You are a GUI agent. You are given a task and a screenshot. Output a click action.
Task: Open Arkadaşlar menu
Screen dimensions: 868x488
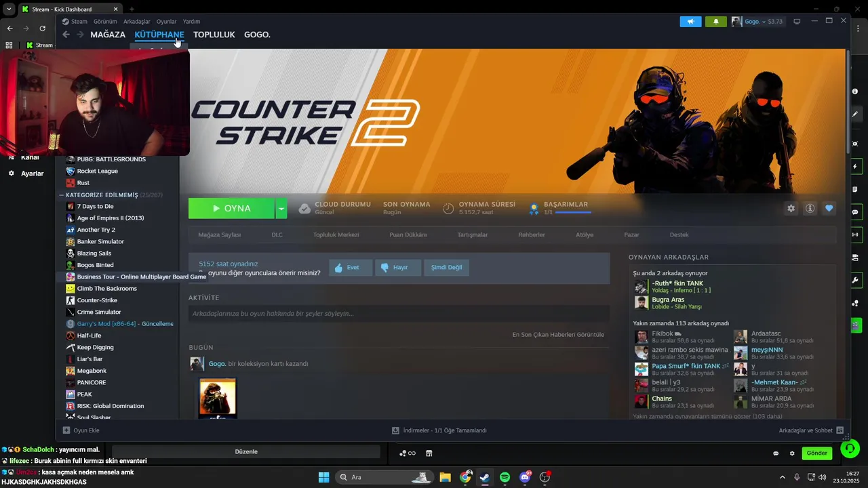pyautogui.click(x=137, y=22)
